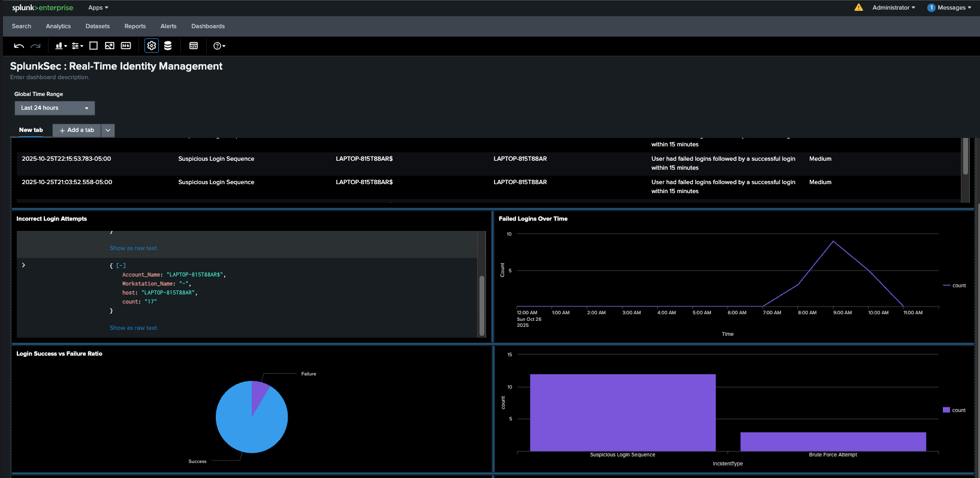This screenshot has height=478, width=980.
Task: Open the Dashboards nav item
Action: [208, 26]
